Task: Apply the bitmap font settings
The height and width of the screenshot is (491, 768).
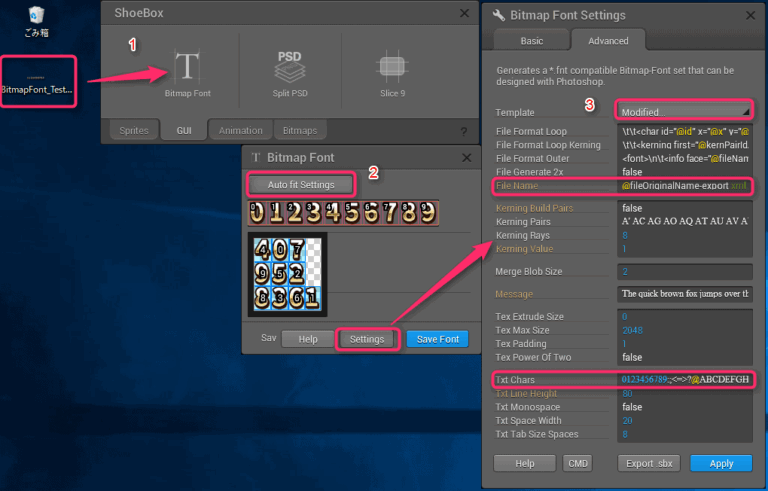Action: click(x=720, y=463)
